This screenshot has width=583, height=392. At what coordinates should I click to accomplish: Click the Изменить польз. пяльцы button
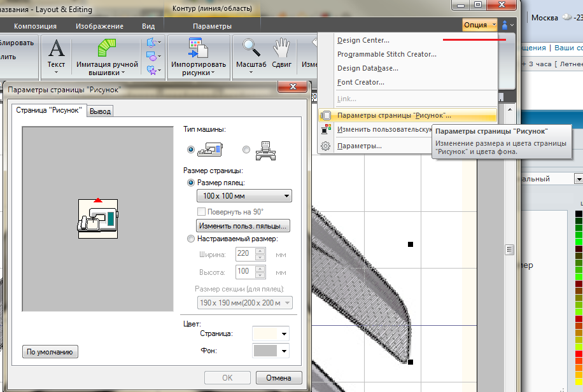click(243, 226)
